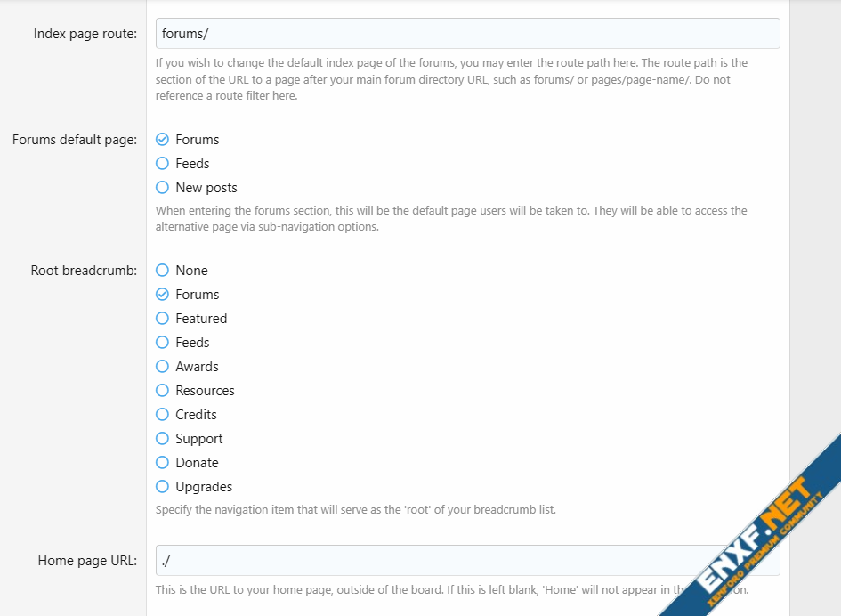Choose Support as root breadcrumb
The image size is (841, 616).
pos(162,439)
